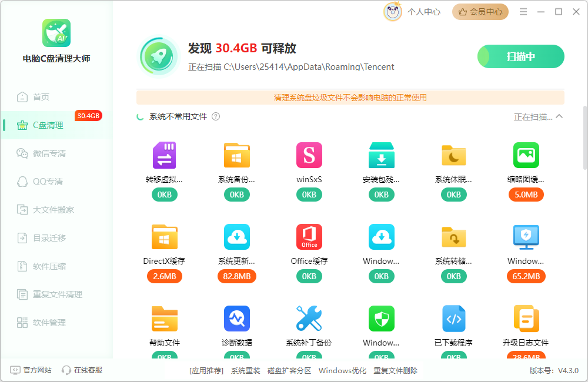Select C盘清理 in the sidebar
The height and width of the screenshot is (382, 588).
[56, 125]
